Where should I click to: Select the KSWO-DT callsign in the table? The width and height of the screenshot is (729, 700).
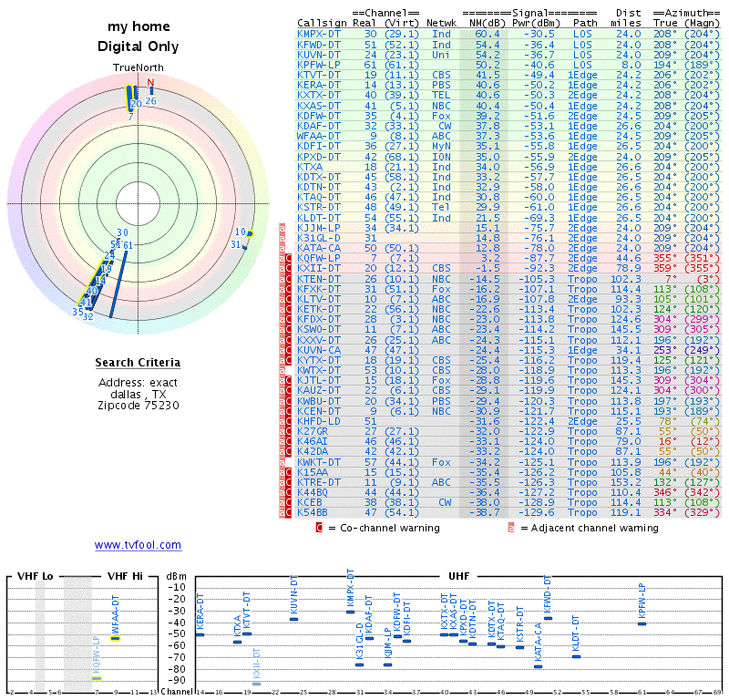[x=319, y=330]
